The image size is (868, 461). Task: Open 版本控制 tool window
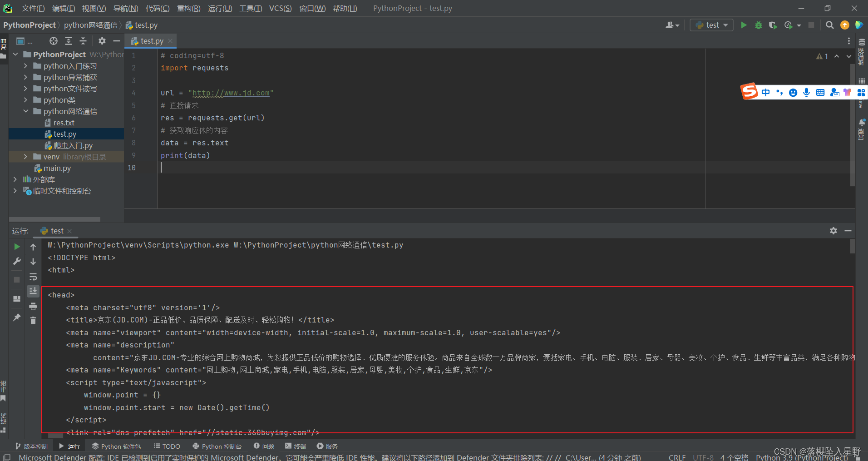click(x=31, y=446)
